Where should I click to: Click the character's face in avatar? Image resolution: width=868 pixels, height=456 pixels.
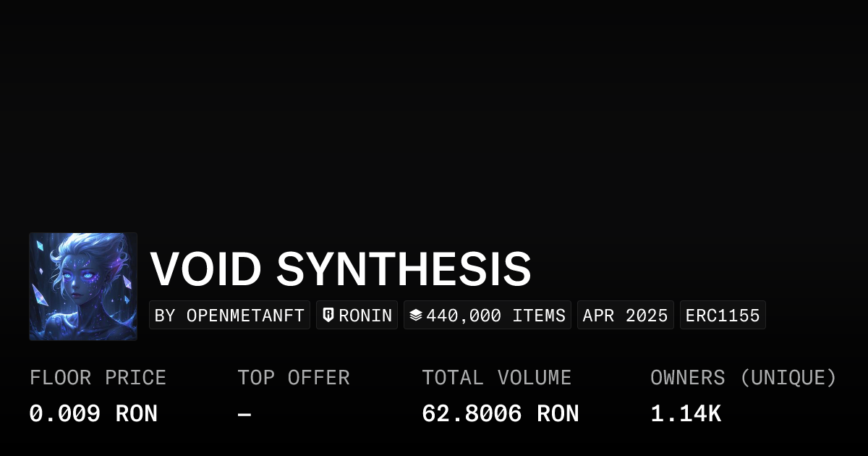(77, 279)
